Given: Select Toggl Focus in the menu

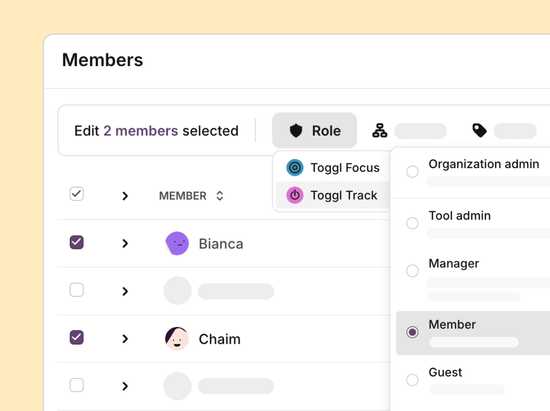Looking at the screenshot, I should coord(333,168).
